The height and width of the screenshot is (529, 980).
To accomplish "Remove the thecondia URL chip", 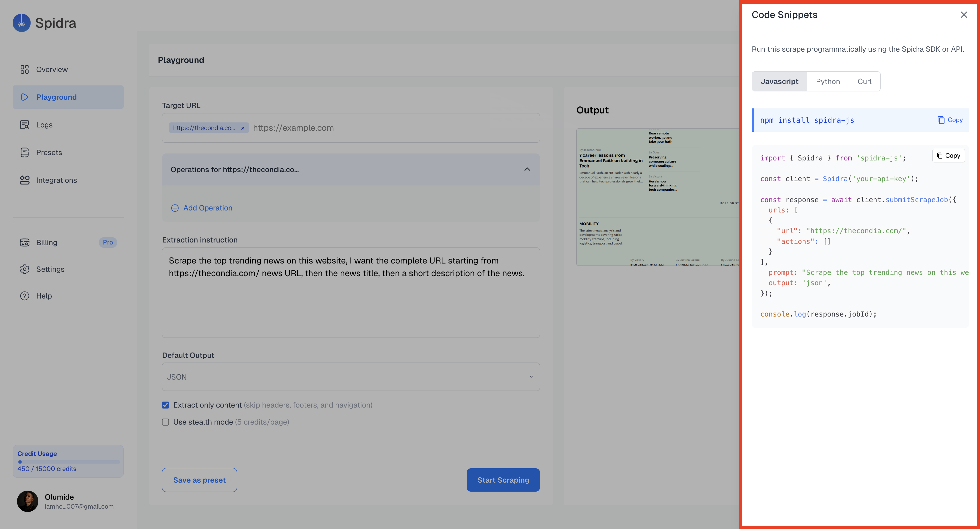I will (x=243, y=128).
